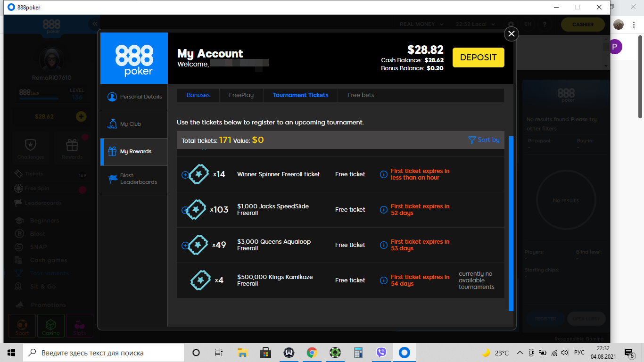Open the 22:32 Local time dropdown

(x=476, y=24)
